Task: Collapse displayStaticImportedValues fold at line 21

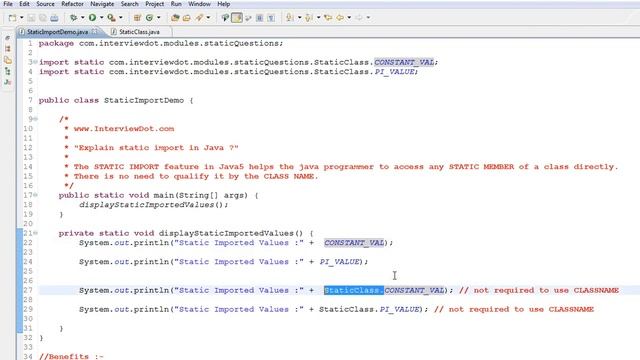Action: click(x=35, y=233)
